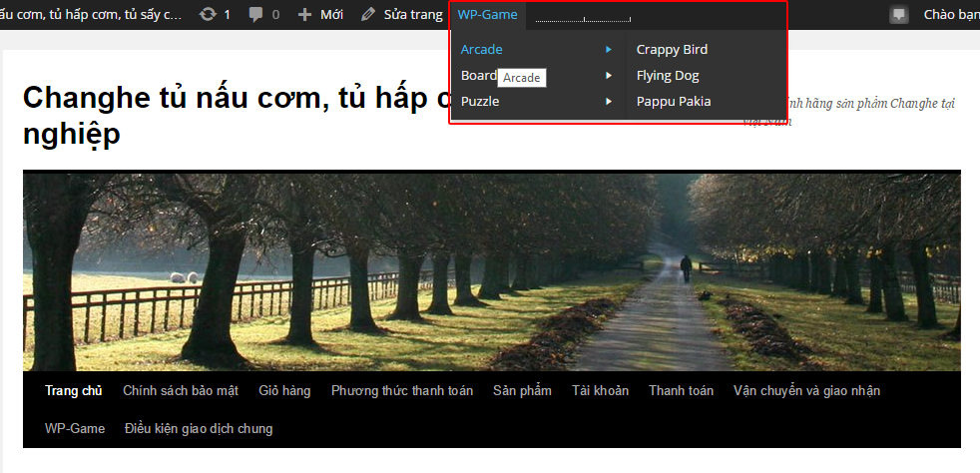Select the Arcade category
This screenshot has height=473, width=980.
[481, 49]
